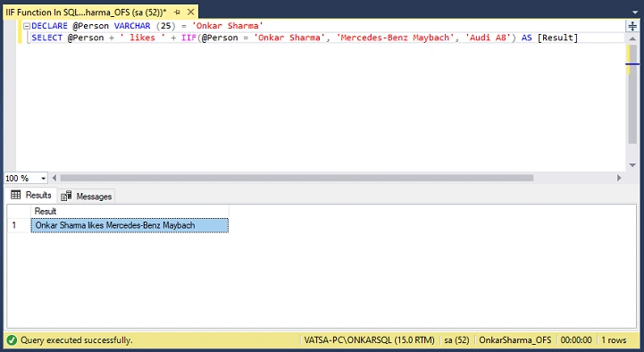This screenshot has width=644, height=352.
Task: Click the split editor window handle
Action: [632, 26]
